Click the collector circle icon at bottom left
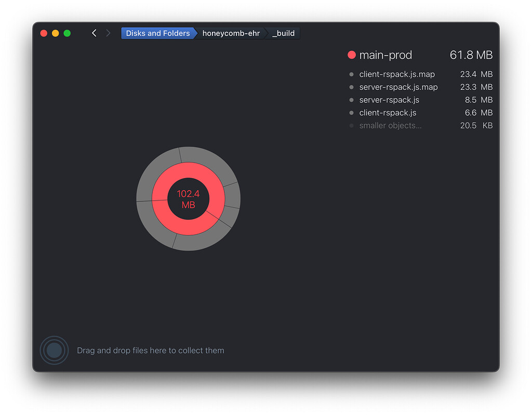Screen dimensions: 532x415 click(x=54, y=350)
